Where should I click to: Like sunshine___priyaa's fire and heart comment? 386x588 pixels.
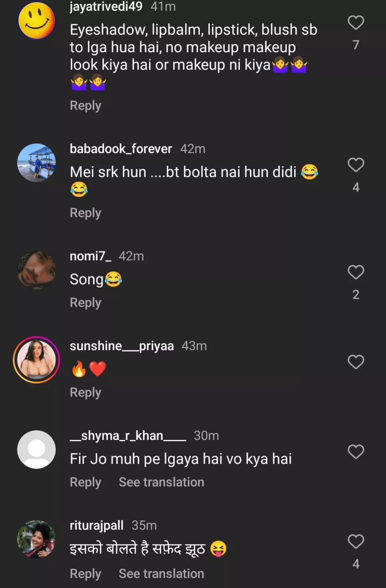356,362
